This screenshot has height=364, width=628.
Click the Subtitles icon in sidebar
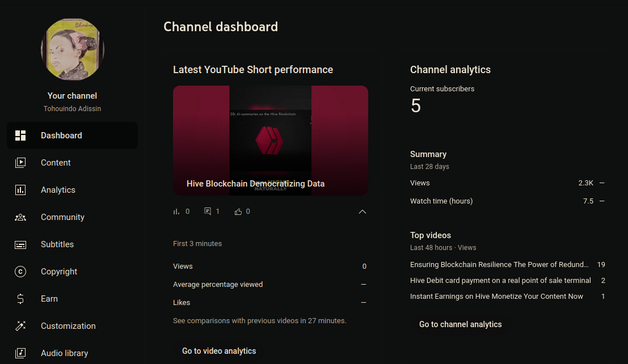20,244
